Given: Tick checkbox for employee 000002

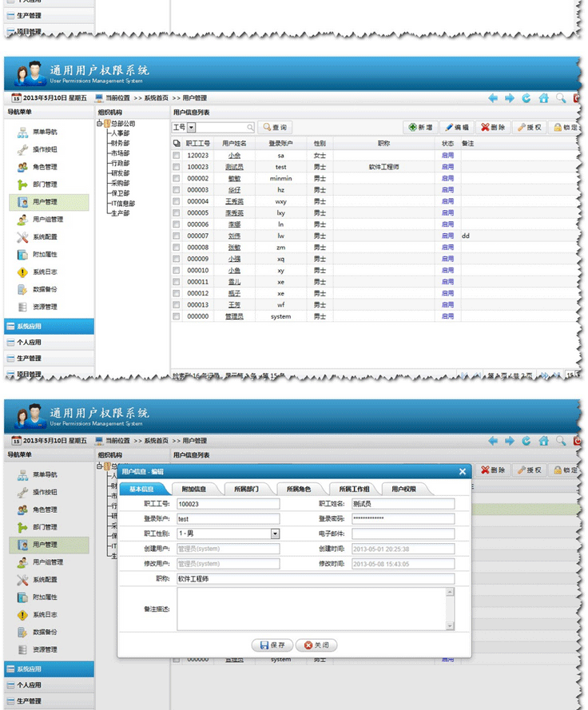Looking at the screenshot, I should (x=177, y=178).
